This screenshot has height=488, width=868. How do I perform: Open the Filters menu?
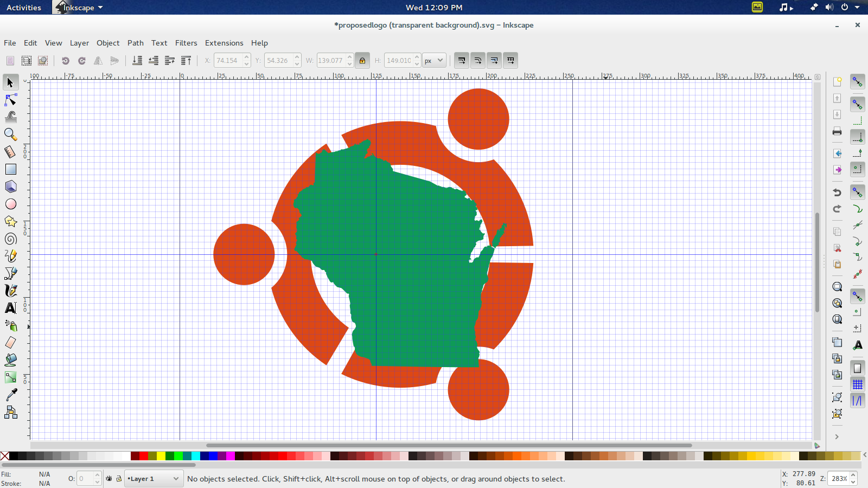pos(186,43)
